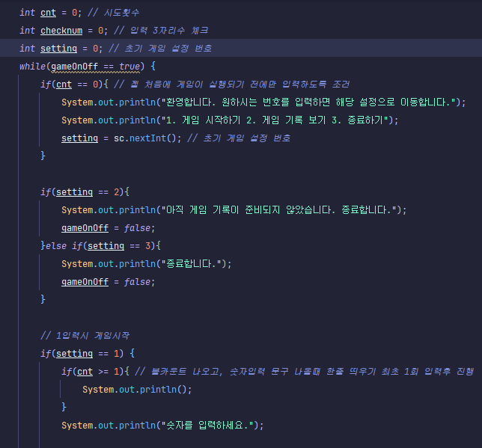This screenshot has height=448, width=482.
Task: Click the if(cnt == 0) condition
Action: [x=74, y=85]
